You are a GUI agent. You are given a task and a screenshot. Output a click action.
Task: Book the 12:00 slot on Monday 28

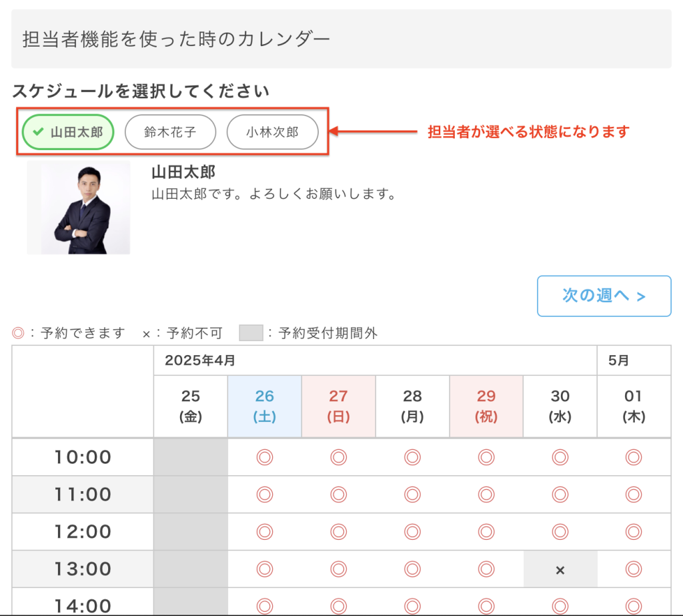412,532
